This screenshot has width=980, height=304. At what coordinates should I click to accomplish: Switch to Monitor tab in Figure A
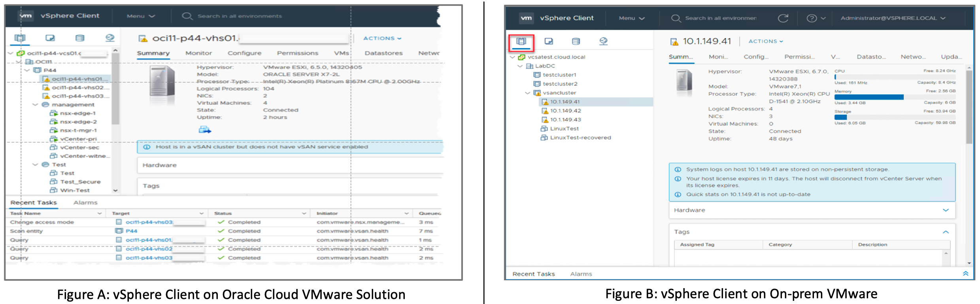[198, 53]
